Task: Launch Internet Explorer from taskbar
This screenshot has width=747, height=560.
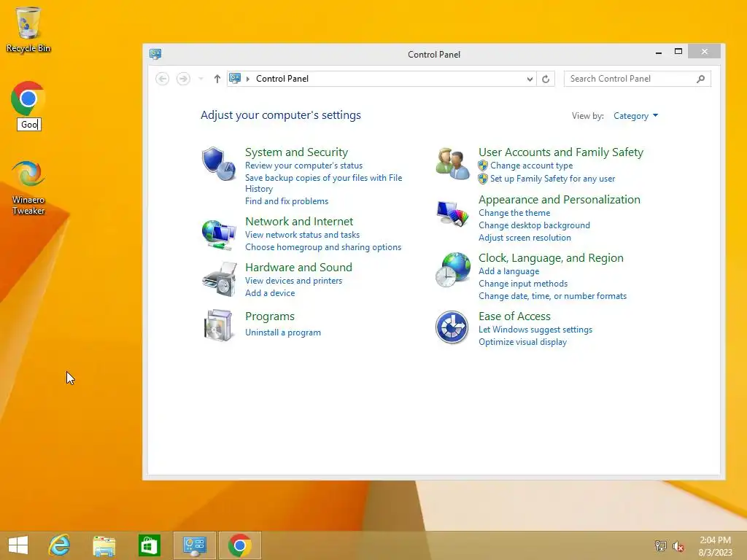Action: pyautogui.click(x=60, y=545)
